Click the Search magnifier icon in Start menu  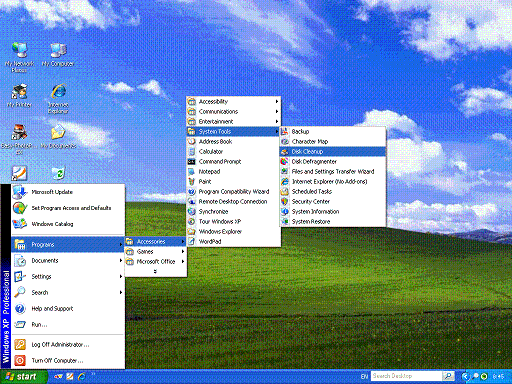(x=20, y=292)
